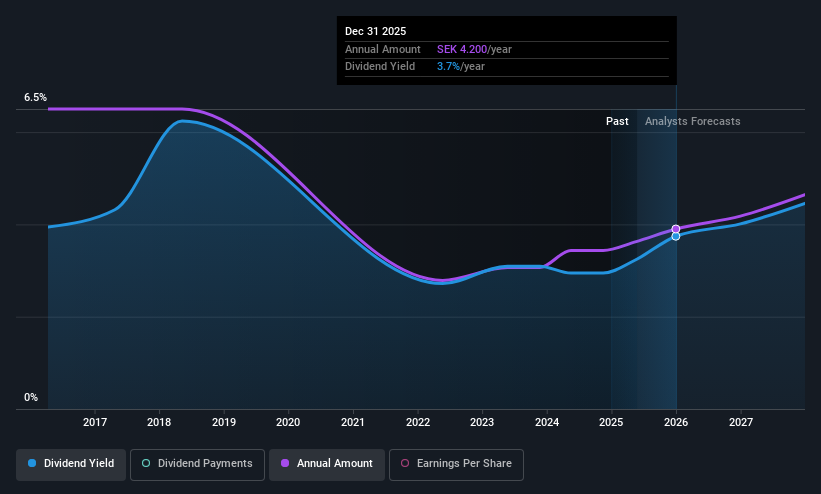Click the 2023 x-axis label
The height and width of the screenshot is (494, 821).
pos(482,422)
